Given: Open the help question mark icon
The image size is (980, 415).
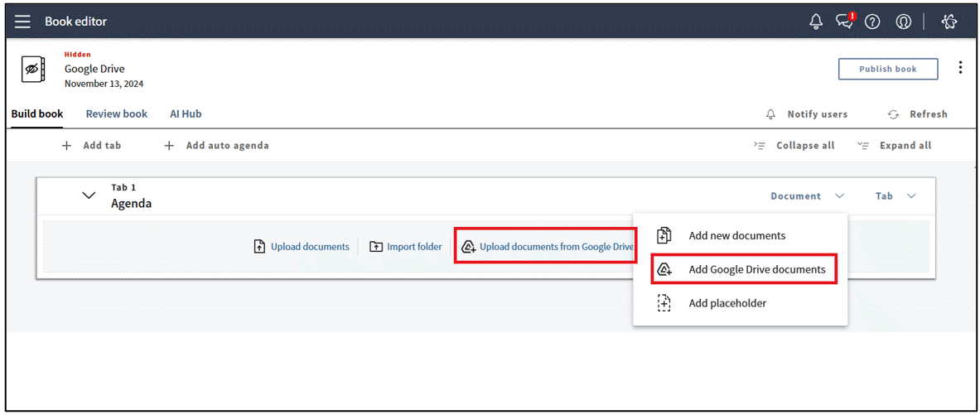Looking at the screenshot, I should point(872,22).
